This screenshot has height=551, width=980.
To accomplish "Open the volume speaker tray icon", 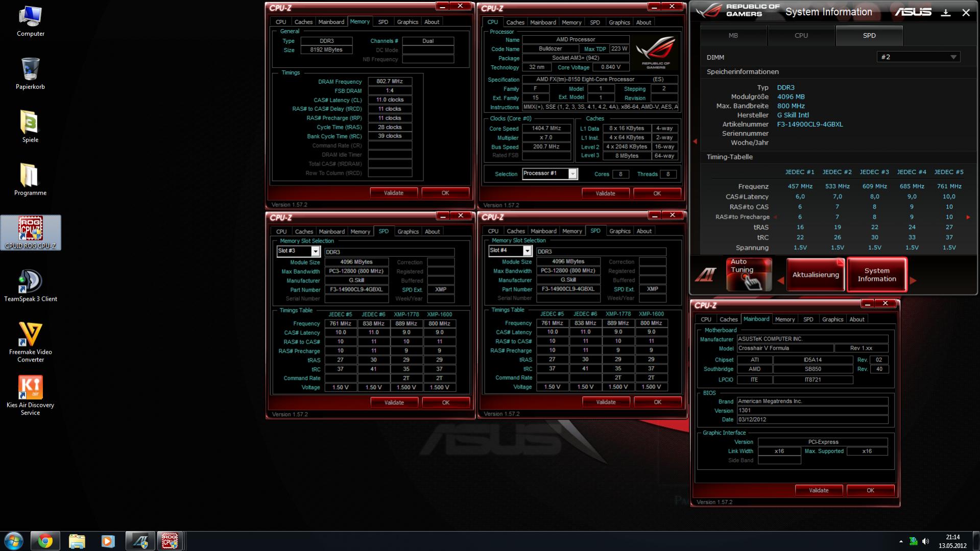I will coord(926,541).
